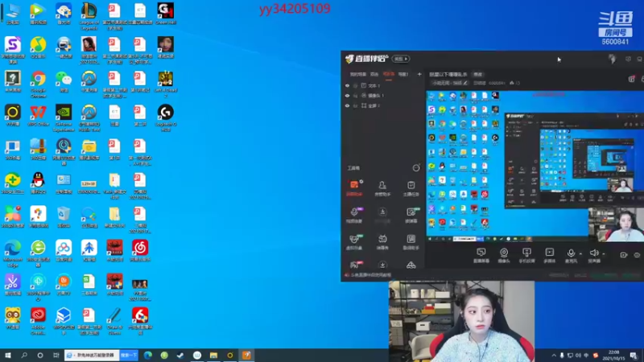Open the volume control in the system tray

(578, 356)
